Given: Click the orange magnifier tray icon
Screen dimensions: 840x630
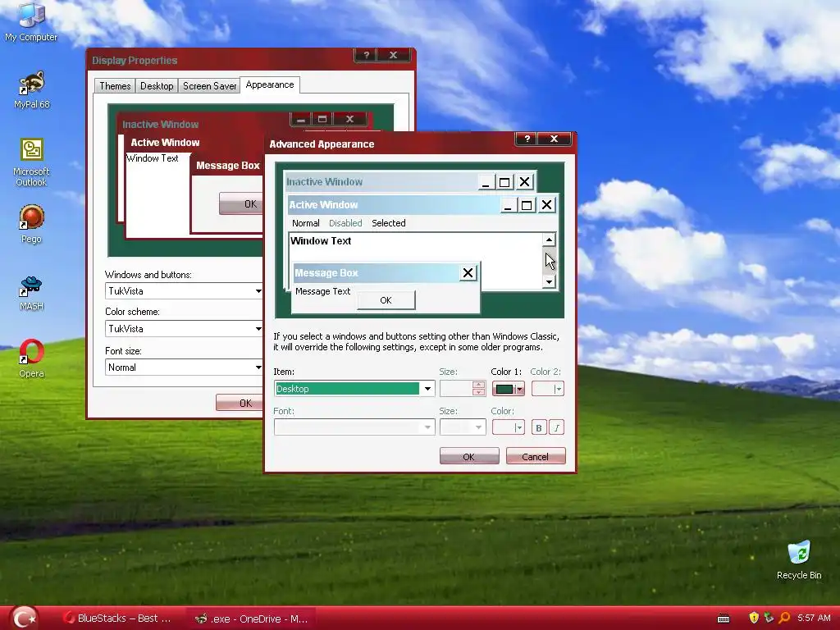Looking at the screenshot, I should [784, 619].
